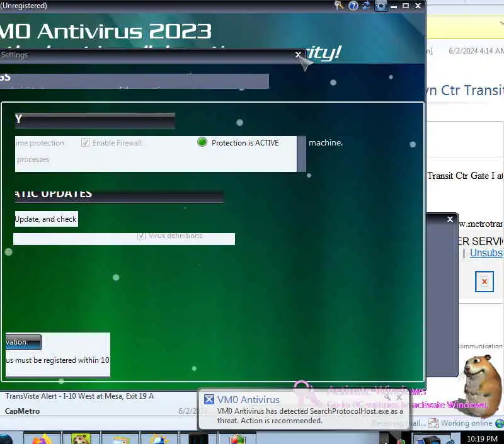
Task: Maximize the VM0 Antivirus window
Action: (x=406, y=6)
